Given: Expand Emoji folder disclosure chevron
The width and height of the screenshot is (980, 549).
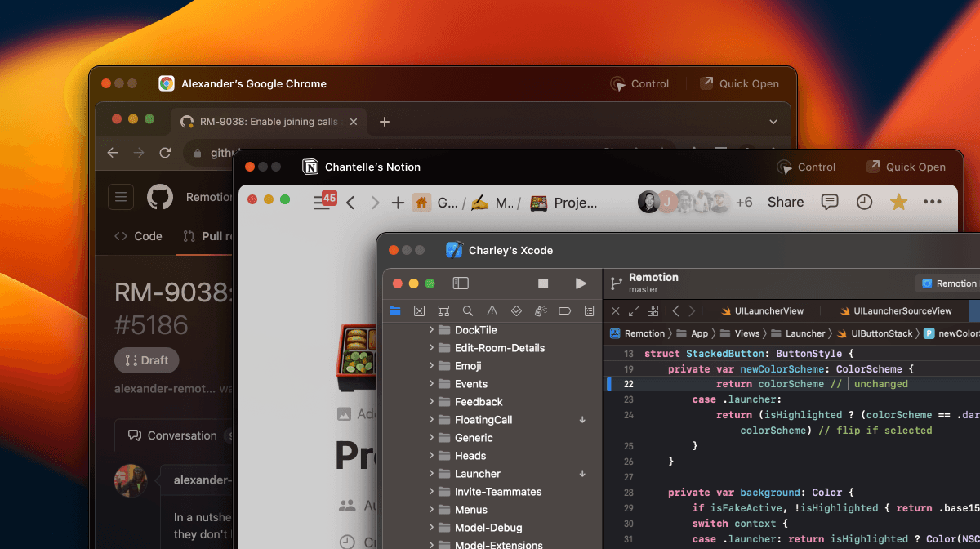Looking at the screenshot, I should point(431,366).
